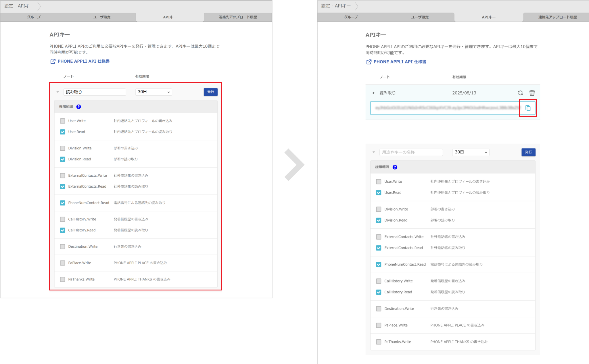The width and height of the screenshot is (589, 364).
Task: Click the 2025/08/13 expiry date
Action: coord(464,93)
